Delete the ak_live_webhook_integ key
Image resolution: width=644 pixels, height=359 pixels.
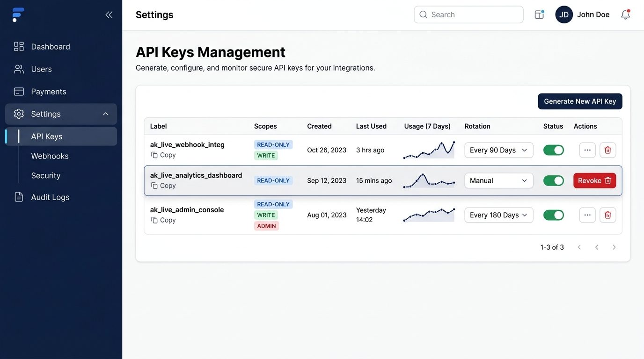point(608,150)
